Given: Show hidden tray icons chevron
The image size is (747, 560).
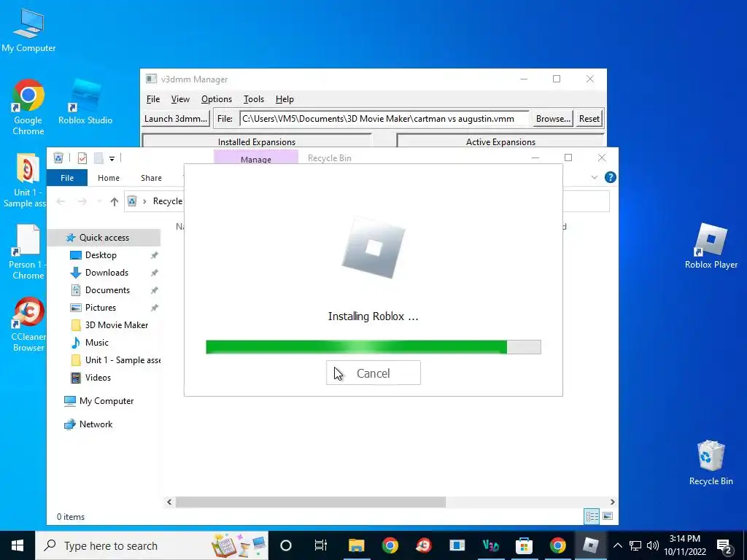Looking at the screenshot, I should [617, 545].
